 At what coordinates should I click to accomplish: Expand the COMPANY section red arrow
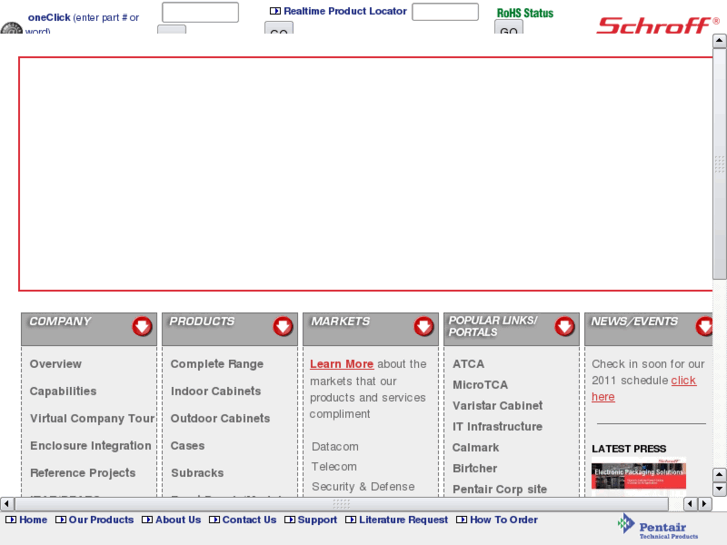click(142, 327)
